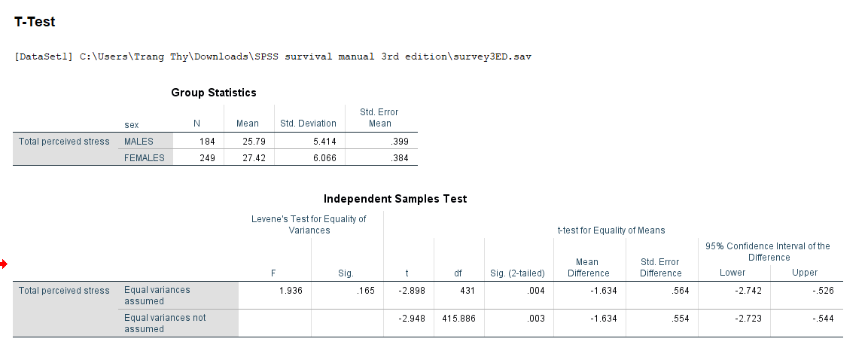Click the MALES row label
The width and height of the screenshot is (868, 357).
(x=139, y=142)
